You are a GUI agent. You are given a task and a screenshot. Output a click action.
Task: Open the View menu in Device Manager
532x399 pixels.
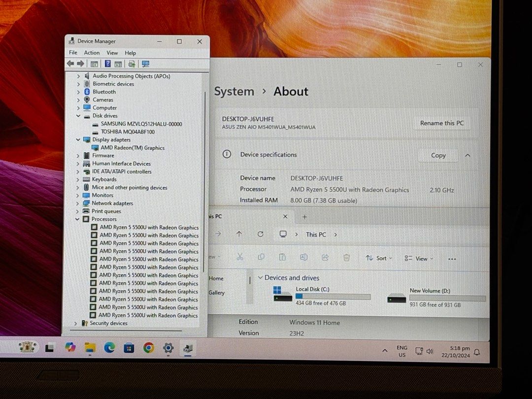pos(112,52)
